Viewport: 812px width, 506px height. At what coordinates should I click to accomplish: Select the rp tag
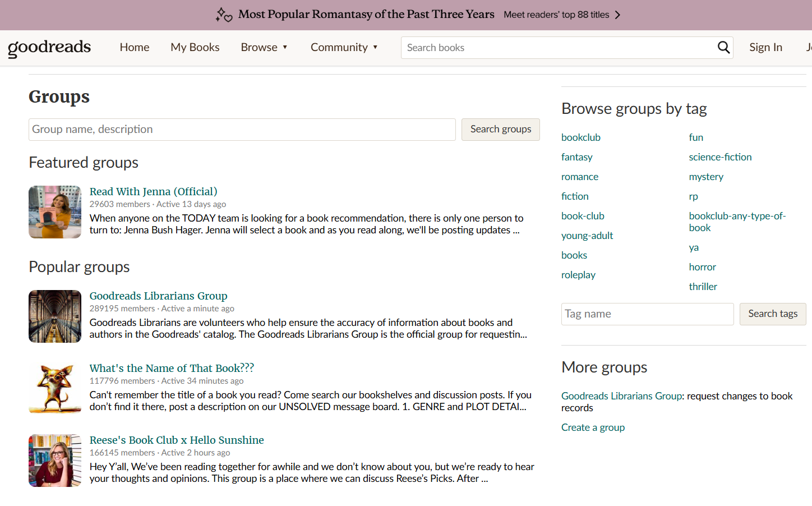coord(694,196)
